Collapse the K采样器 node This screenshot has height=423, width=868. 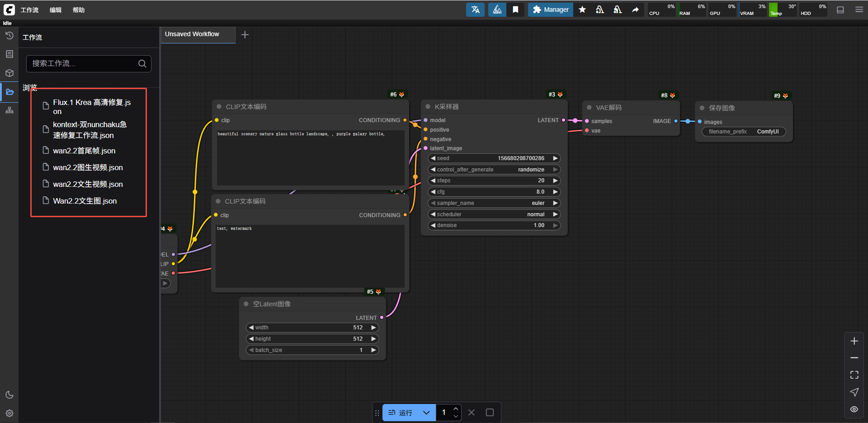click(x=428, y=107)
